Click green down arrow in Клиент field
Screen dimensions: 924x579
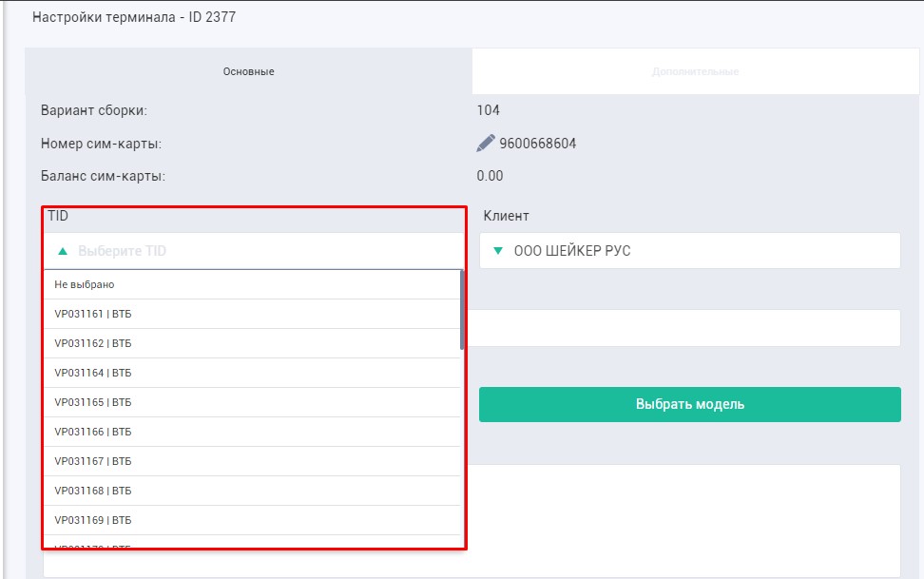click(x=497, y=251)
